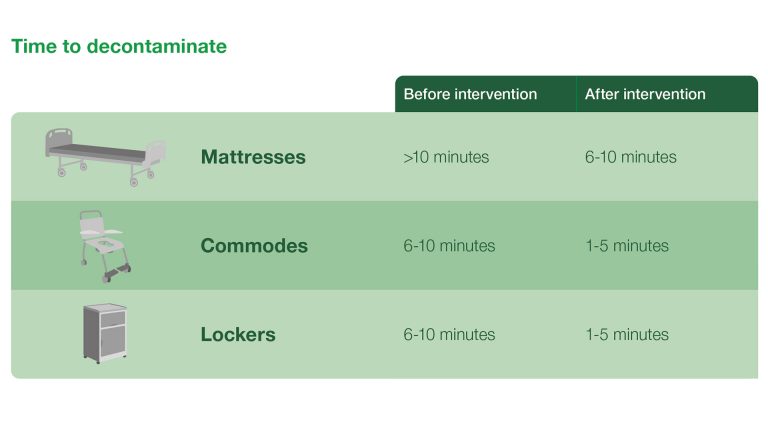Select Mattresses before value >10 minutes
This screenshot has width=768, height=432.
click(x=446, y=157)
